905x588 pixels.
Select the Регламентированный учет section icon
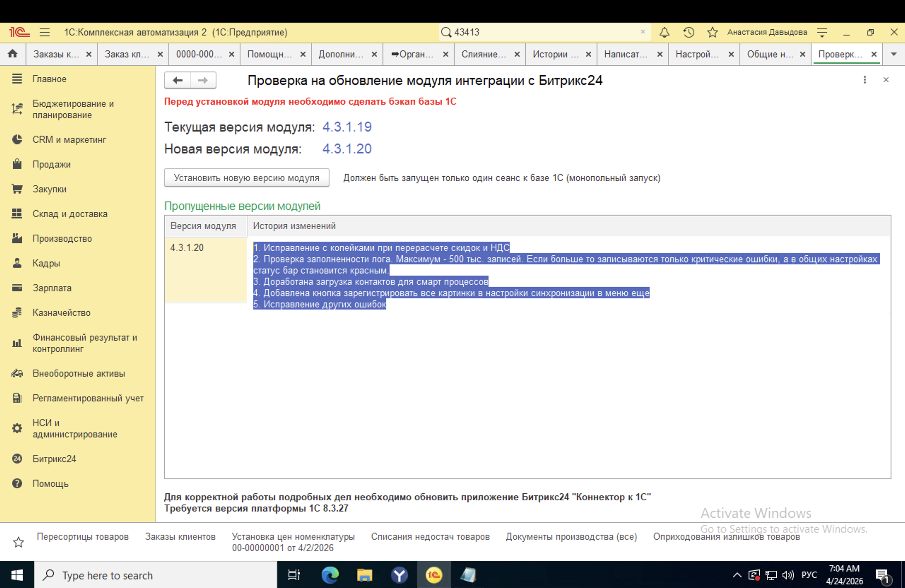point(17,398)
